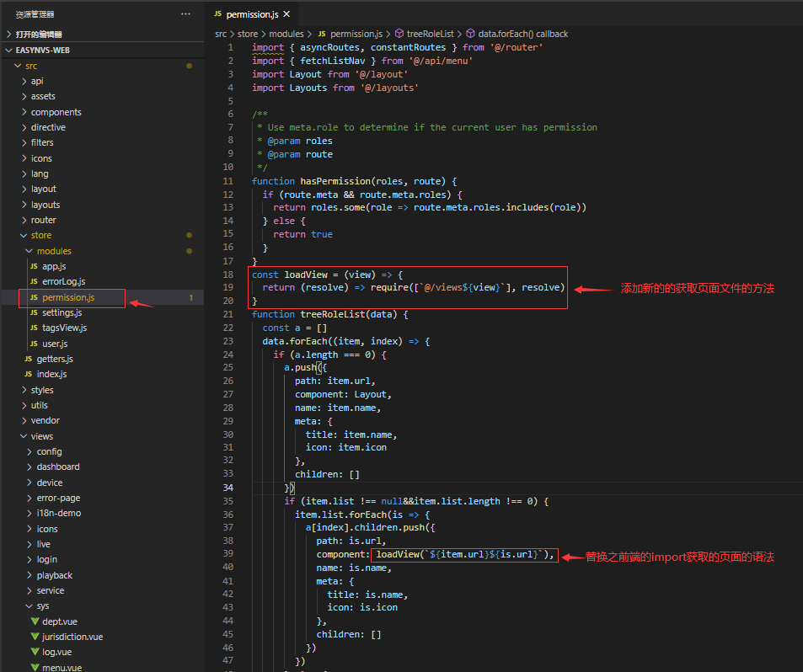This screenshot has width=803, height=672.
Task: Click the src breadcrumb segment
Action: (x=221, y=34)
